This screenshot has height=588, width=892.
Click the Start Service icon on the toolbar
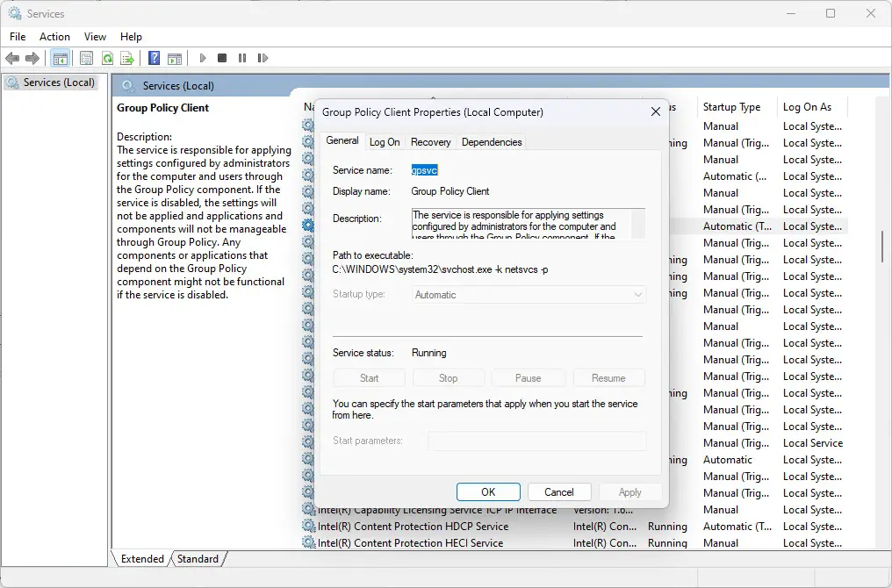tap(201, 58)
